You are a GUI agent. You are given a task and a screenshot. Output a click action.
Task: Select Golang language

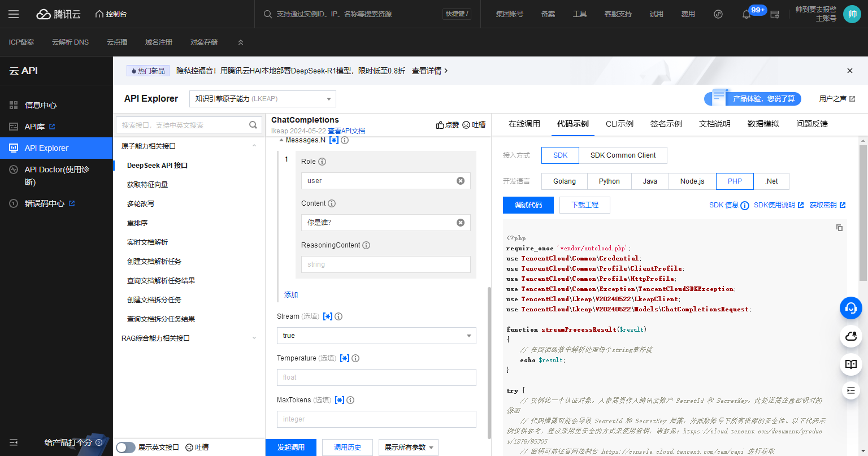click(565, 181)
